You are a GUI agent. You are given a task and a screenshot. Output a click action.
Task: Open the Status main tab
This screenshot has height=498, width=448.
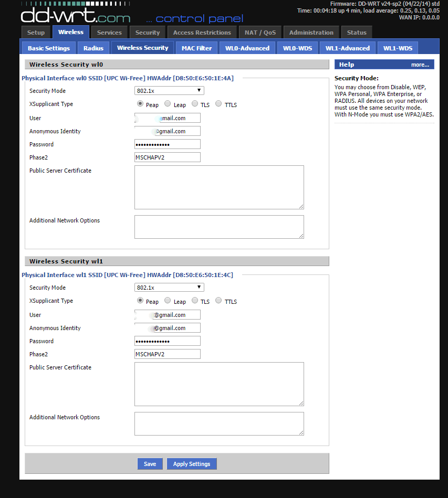pyautogui.click(x=357, y=33)
